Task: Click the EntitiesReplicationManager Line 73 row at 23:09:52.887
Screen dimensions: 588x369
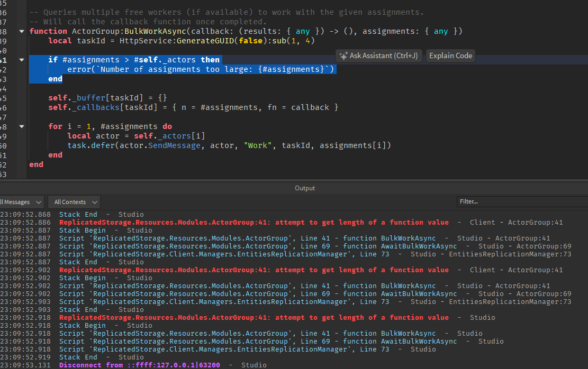Action: (224, 254)
